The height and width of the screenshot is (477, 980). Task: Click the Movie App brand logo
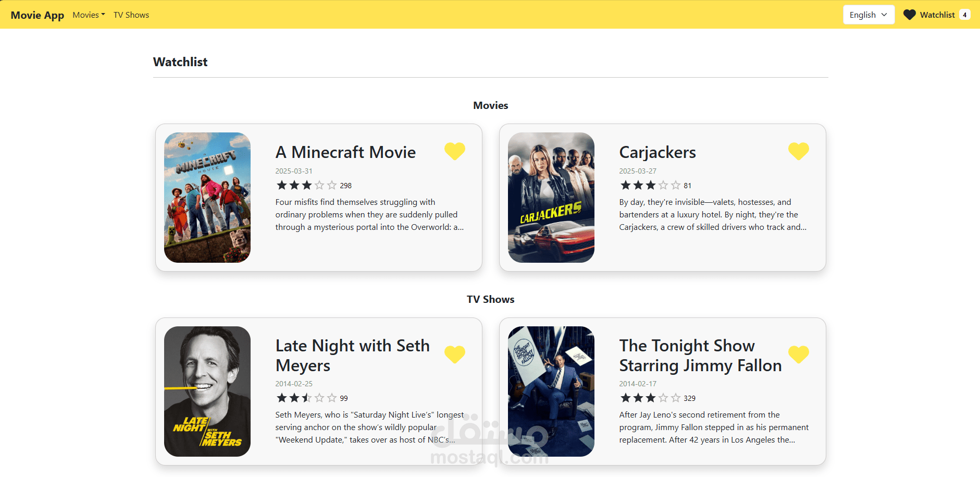click(x=38, y=15)
